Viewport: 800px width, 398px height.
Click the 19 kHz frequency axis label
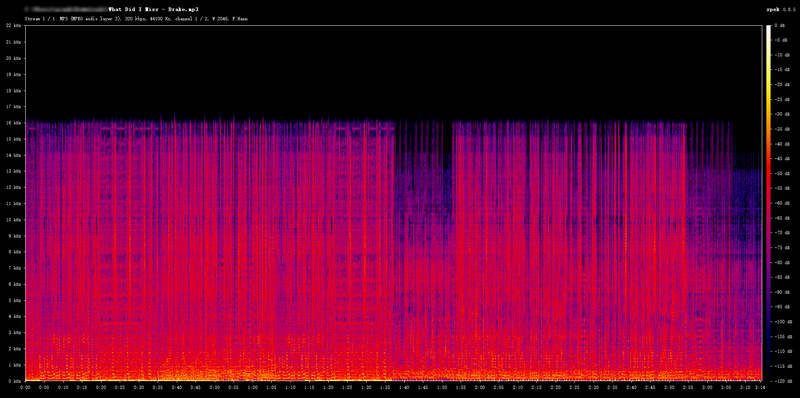(x=13, y=74)
